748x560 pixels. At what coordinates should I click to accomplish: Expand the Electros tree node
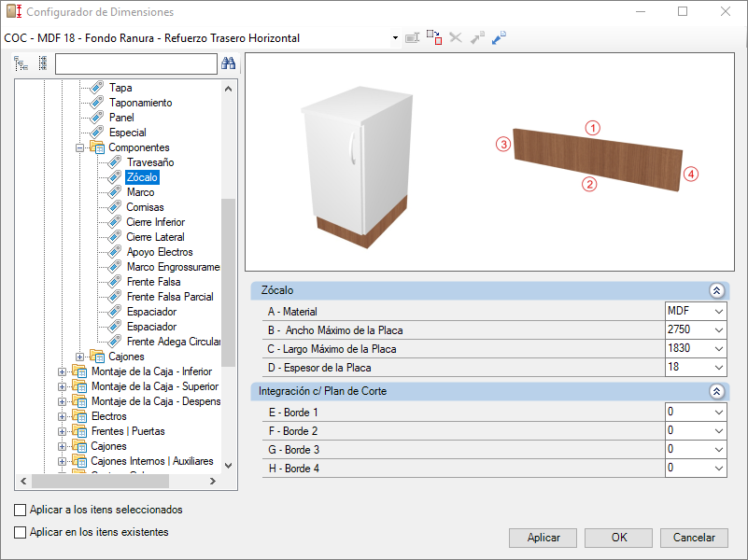pos(62,416)
